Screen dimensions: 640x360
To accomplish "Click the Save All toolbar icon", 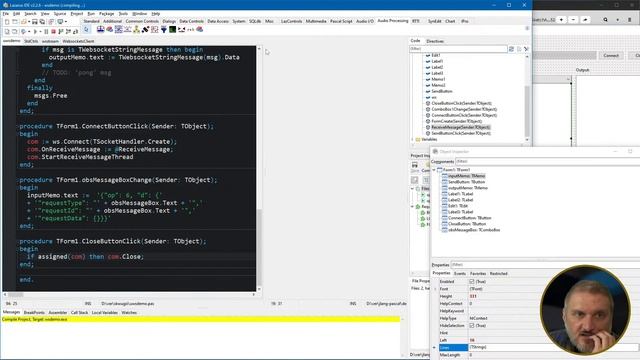I will [42, 22].
